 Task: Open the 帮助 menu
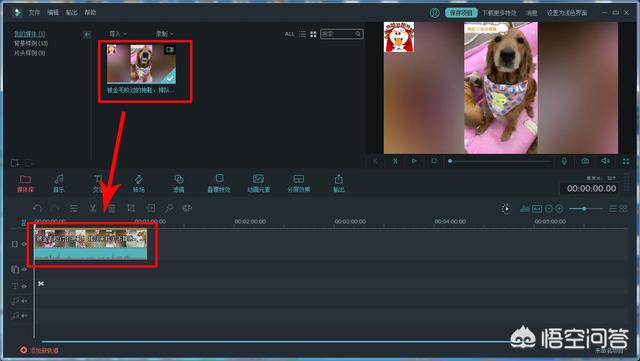90,13
